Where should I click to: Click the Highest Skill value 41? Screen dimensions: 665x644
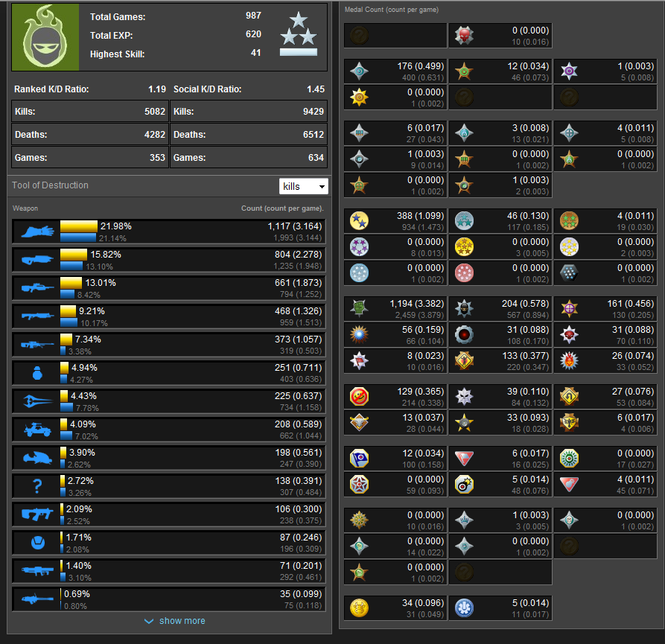coord(255,53)
